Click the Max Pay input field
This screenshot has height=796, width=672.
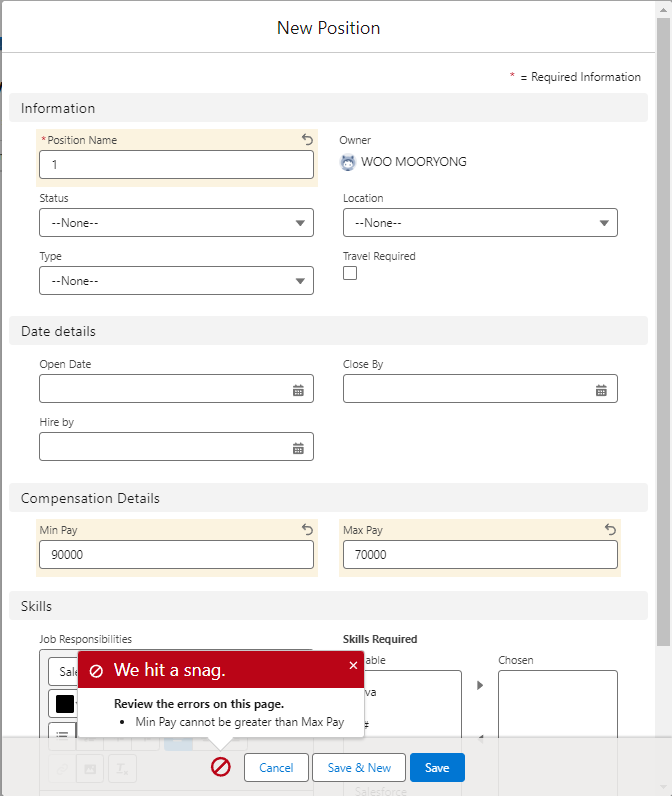point(480,555)
